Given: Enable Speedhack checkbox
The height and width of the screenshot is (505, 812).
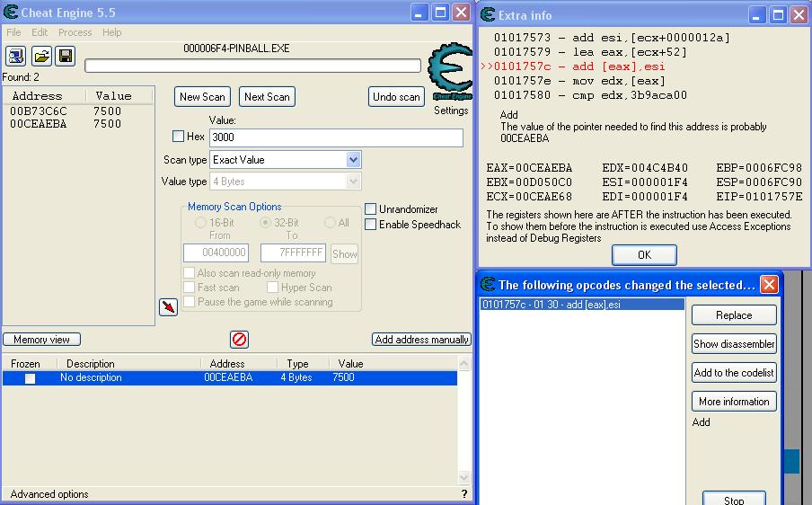Looking at the screenshot, I should (x=370, y=224).
